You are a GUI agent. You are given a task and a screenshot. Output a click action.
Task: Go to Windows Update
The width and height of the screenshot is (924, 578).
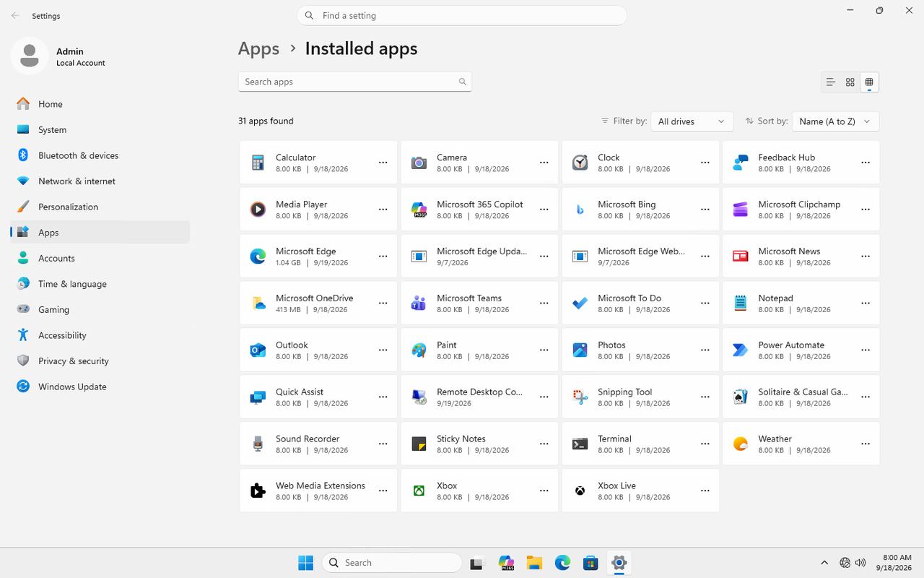click(x=100, y=387)
